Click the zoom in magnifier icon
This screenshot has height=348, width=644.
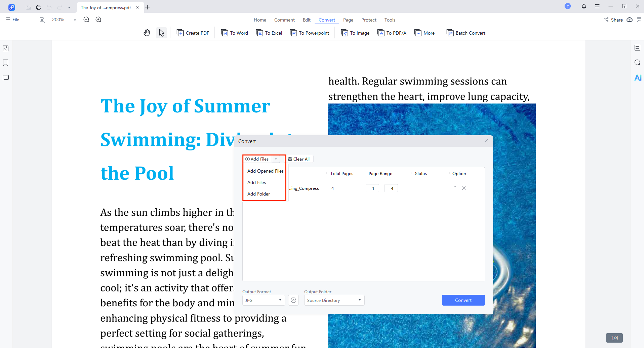point(98,20)
